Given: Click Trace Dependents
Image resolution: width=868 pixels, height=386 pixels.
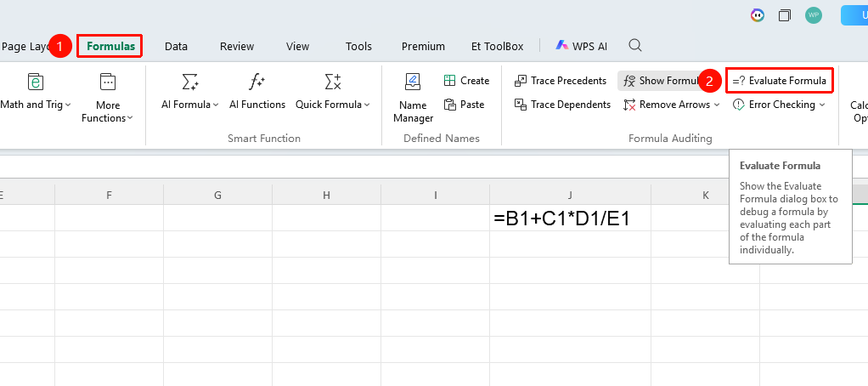Looking at the screenshot, I should point(562,105).
